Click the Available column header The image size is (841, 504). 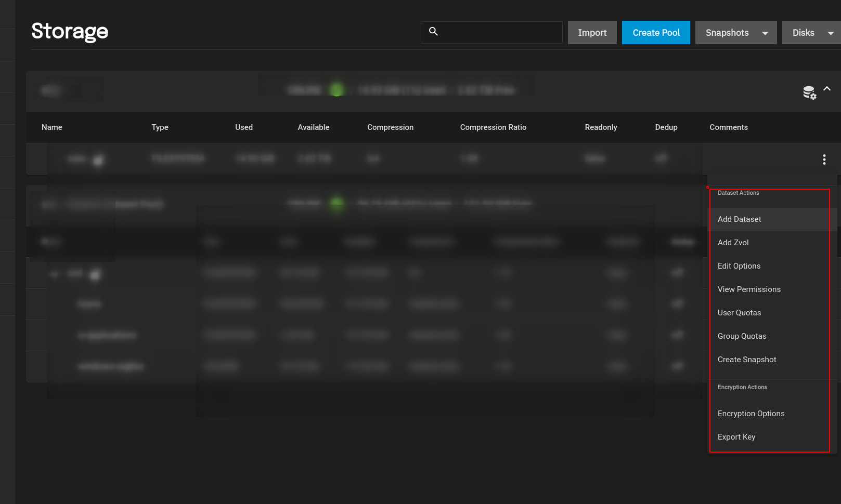click(314, 127)
